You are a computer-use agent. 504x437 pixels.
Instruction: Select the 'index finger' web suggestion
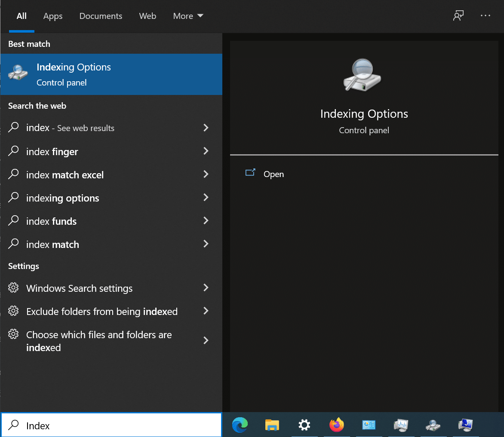pyautogui.click(x=111, y=151)
